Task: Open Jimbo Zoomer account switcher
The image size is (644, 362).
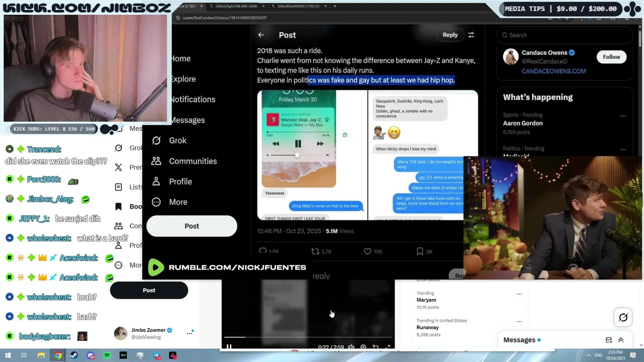Action: tap(149, 333)
